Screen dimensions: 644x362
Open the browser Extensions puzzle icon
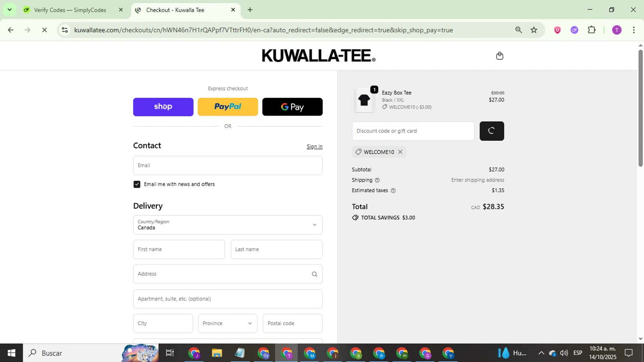click(592, 30)
